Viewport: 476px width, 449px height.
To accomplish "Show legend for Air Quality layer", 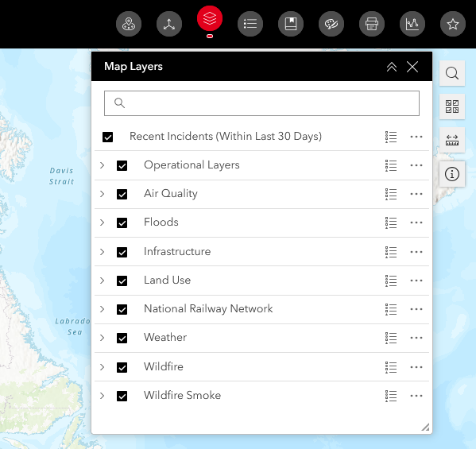I will point(391,194).
